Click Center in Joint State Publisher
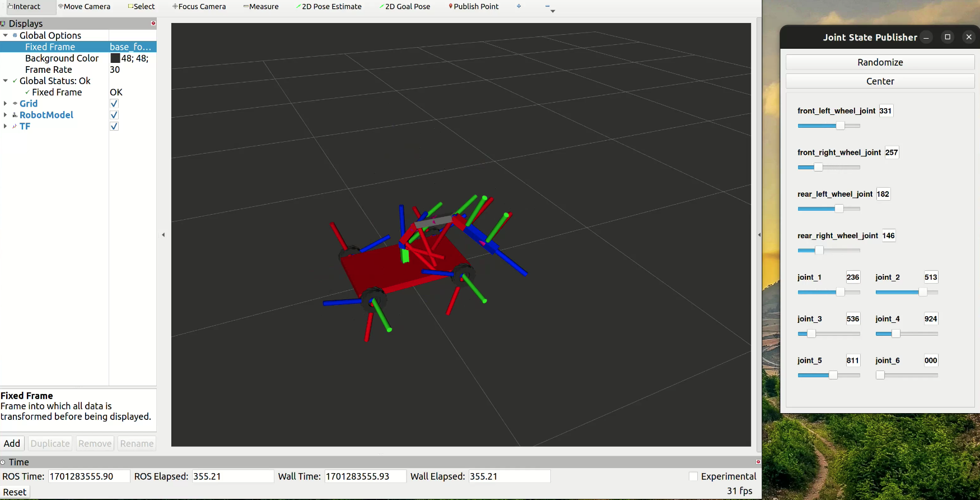The image size is (980, 500). (x=880, y=81)
